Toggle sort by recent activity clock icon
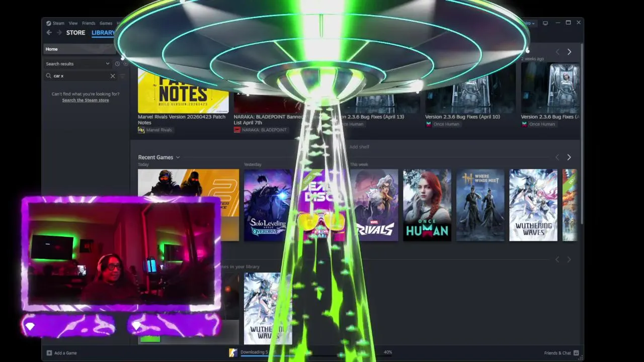 (x=117, y=64)
